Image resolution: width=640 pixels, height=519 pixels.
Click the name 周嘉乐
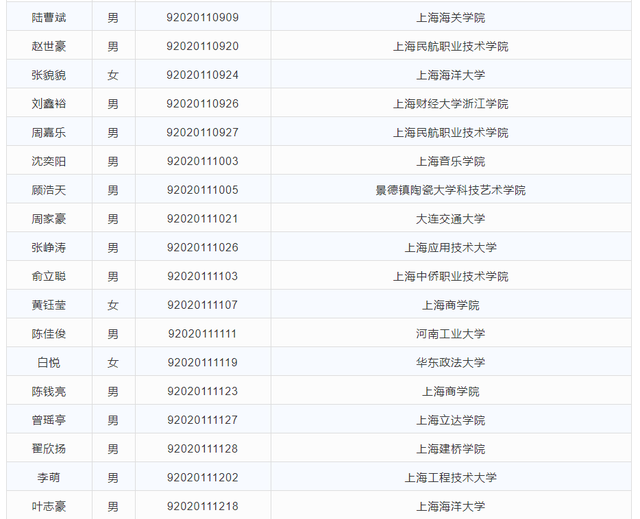(x=49, y=133)
